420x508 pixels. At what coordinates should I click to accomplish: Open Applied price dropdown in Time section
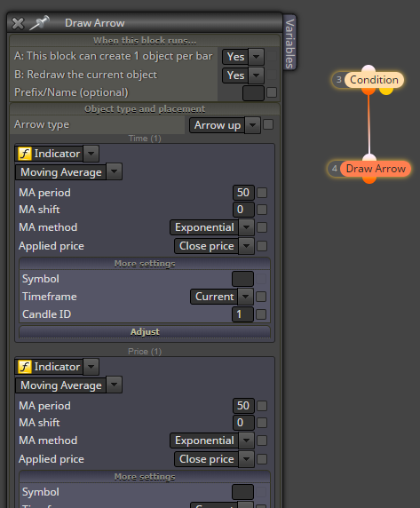pyautogui.click(x=246, y=246)
